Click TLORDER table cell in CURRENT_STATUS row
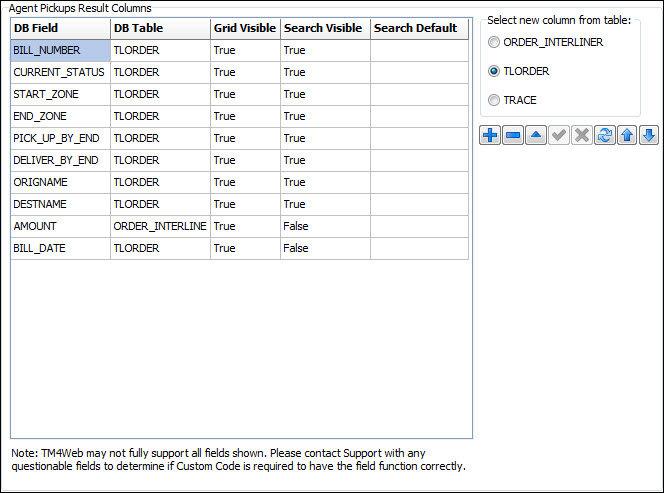Viewport: 664px width, 493px height. [160, 72]
